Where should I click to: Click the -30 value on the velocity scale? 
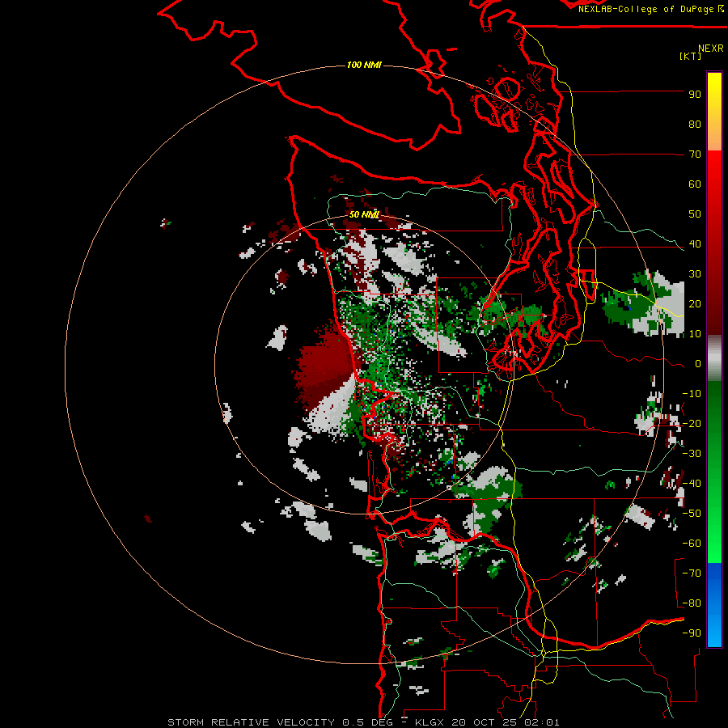[692, 454]
